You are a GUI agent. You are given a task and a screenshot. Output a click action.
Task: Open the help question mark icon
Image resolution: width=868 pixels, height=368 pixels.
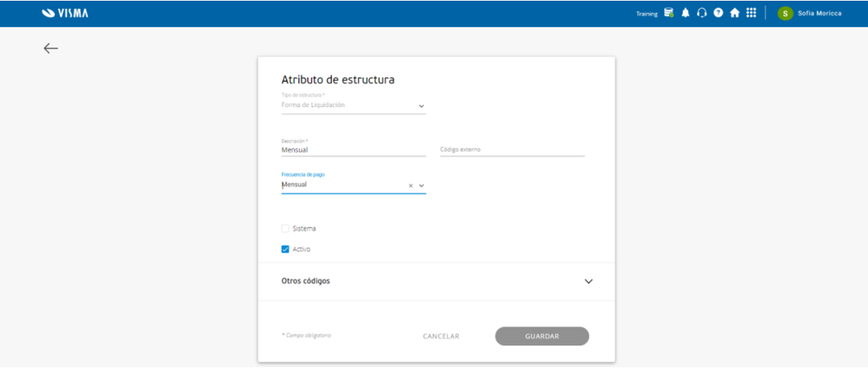718,13
